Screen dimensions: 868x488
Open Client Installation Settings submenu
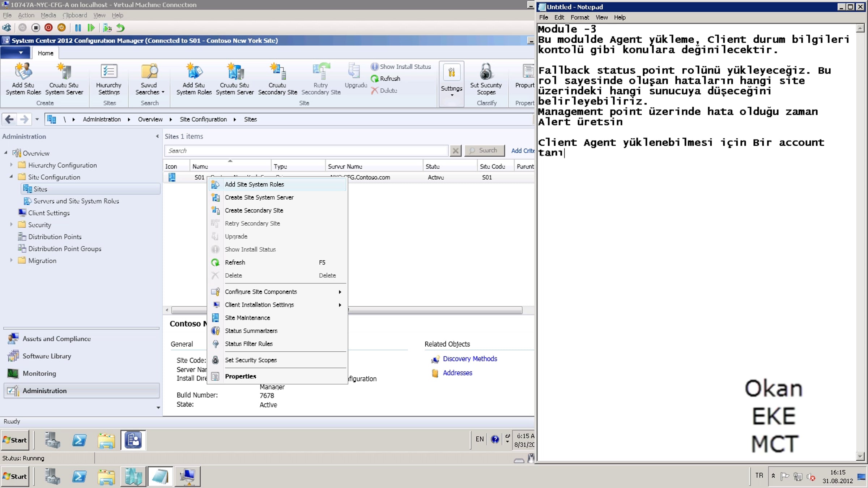277,305
